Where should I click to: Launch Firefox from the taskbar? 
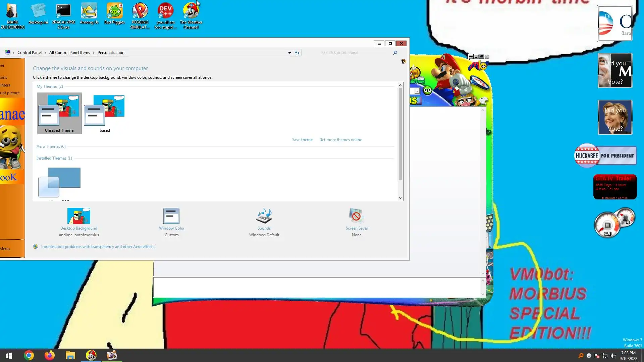tap(50, 355)
